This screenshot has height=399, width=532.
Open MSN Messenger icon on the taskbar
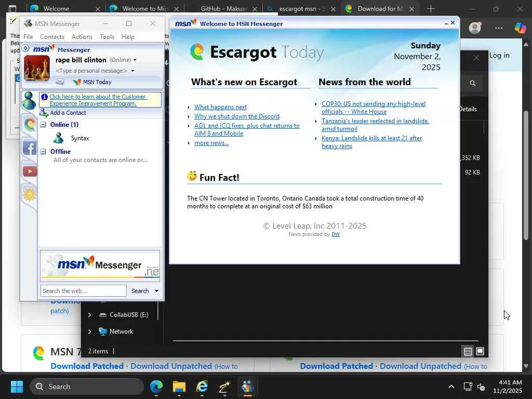coord(248,387)
